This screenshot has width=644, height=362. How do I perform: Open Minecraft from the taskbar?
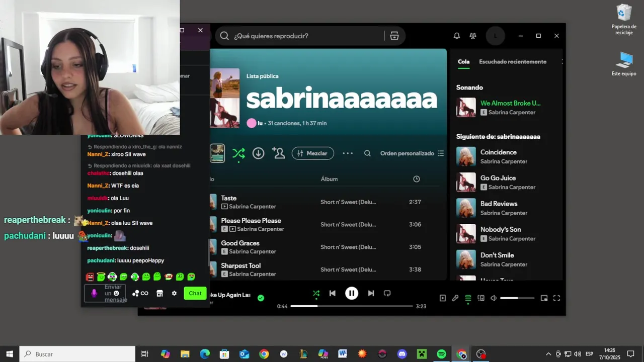click(422, 354)
